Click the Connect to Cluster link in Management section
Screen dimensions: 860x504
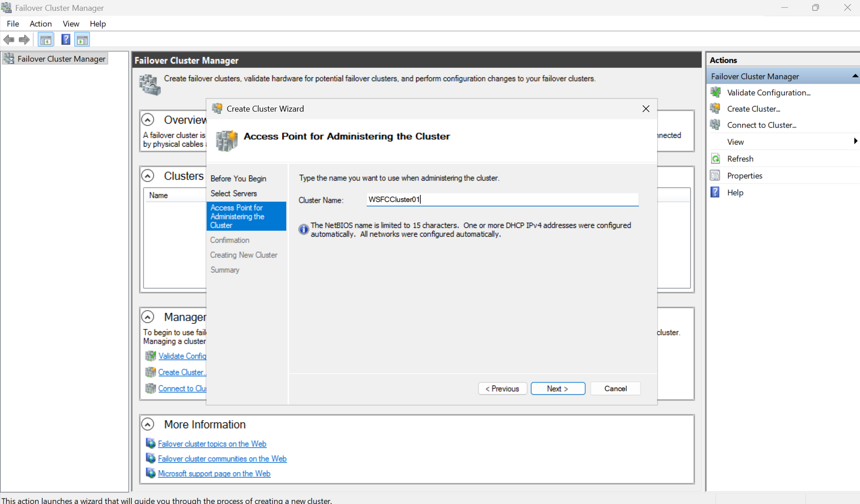tap(182, 388)
